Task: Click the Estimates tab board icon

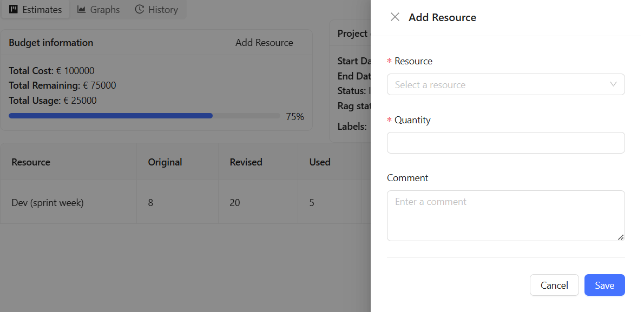Action: 14,10
